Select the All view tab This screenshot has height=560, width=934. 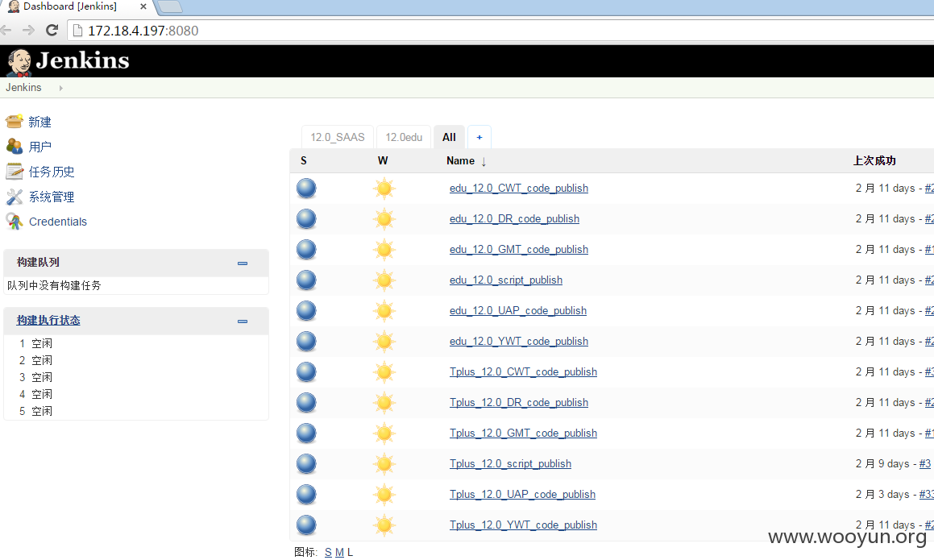click(x=449, y=137)
